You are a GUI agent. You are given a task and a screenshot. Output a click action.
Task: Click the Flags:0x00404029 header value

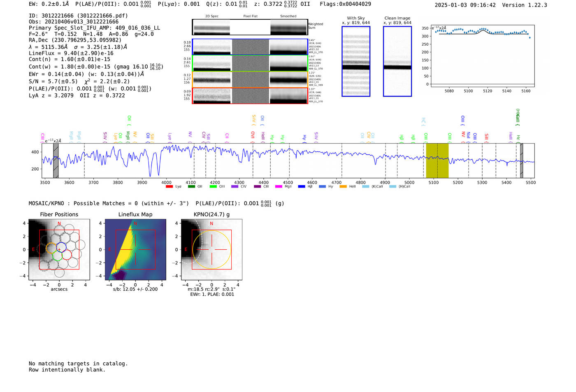pos(345,4)
